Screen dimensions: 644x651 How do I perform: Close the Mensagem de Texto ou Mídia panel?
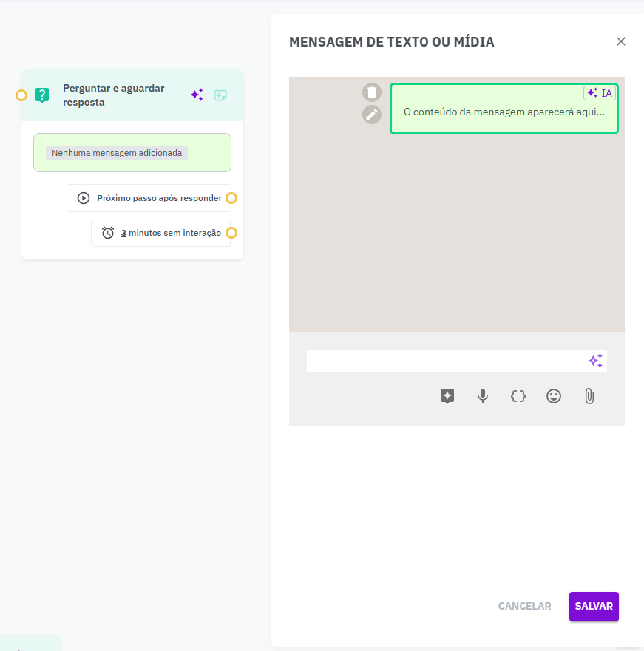pyautogui.click(x=621, y=41)
